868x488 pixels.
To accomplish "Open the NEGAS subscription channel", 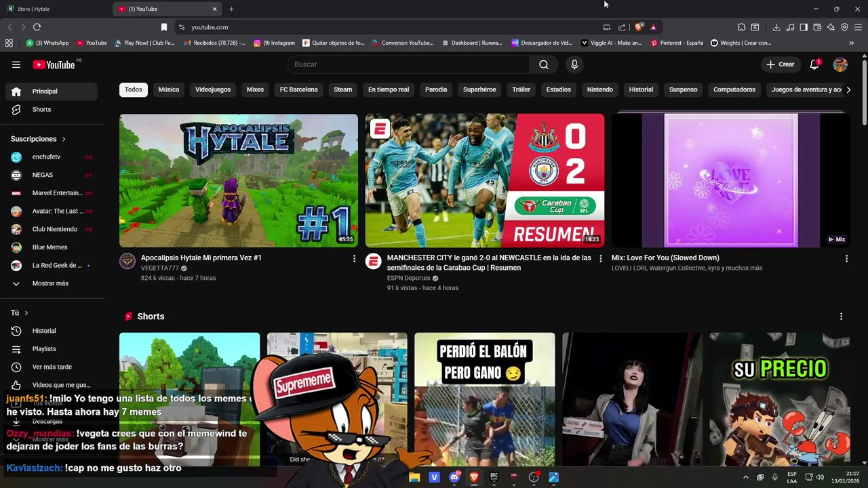I will 52,175.
